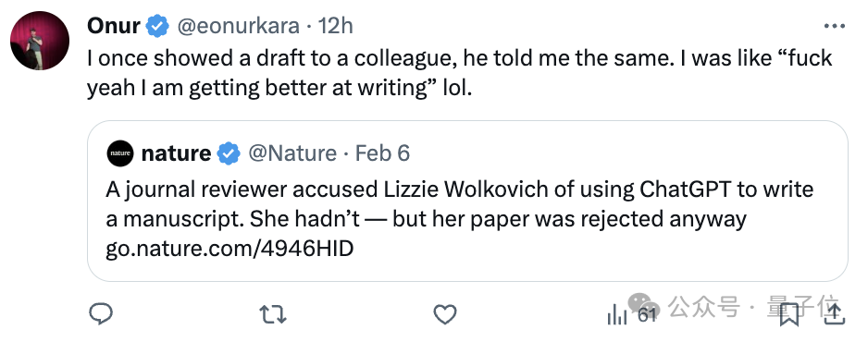
Task: Click the 61 views count
Action: pyautogui.click(x=647, y=315)
